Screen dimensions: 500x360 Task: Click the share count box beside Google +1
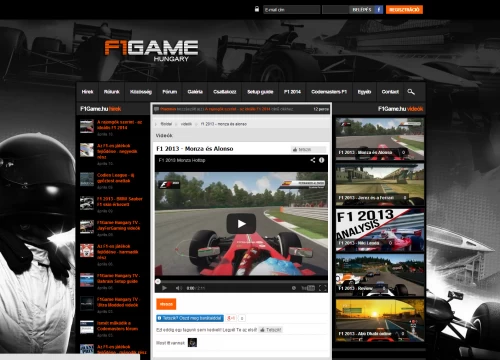tap(242, 318)
